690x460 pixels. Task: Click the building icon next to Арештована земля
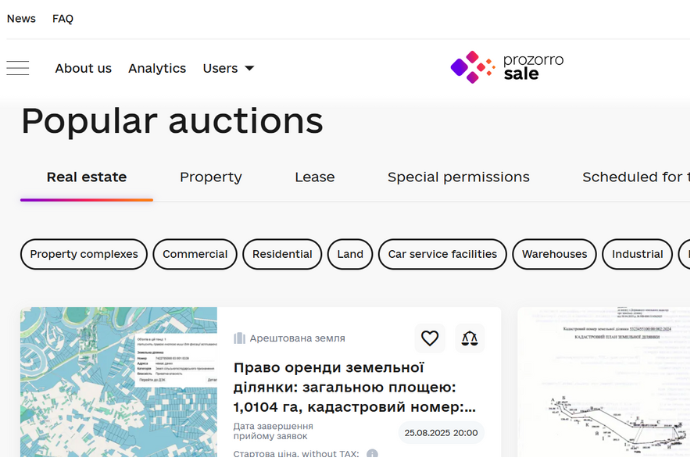click(x=240, y=338)
